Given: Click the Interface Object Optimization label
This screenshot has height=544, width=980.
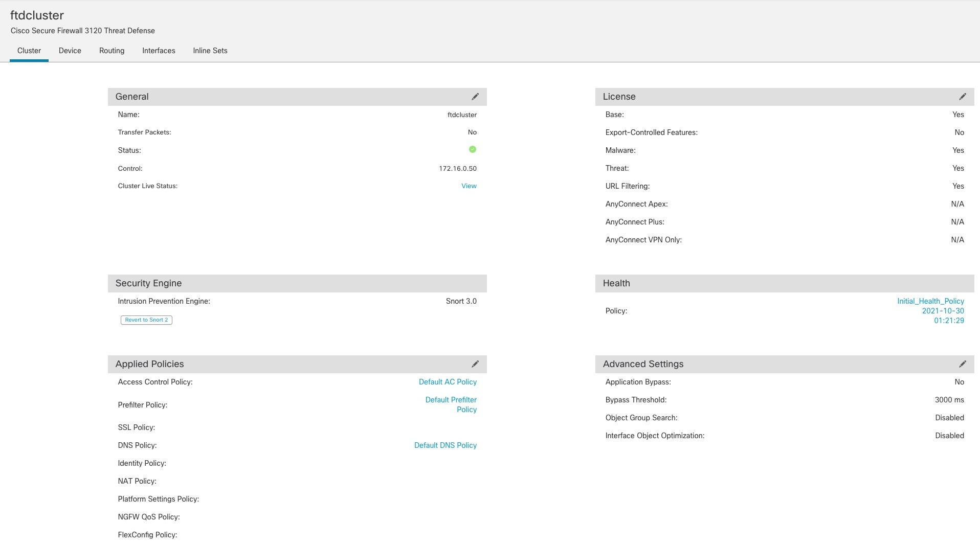Looking at the screenshot, I should 655,436.
